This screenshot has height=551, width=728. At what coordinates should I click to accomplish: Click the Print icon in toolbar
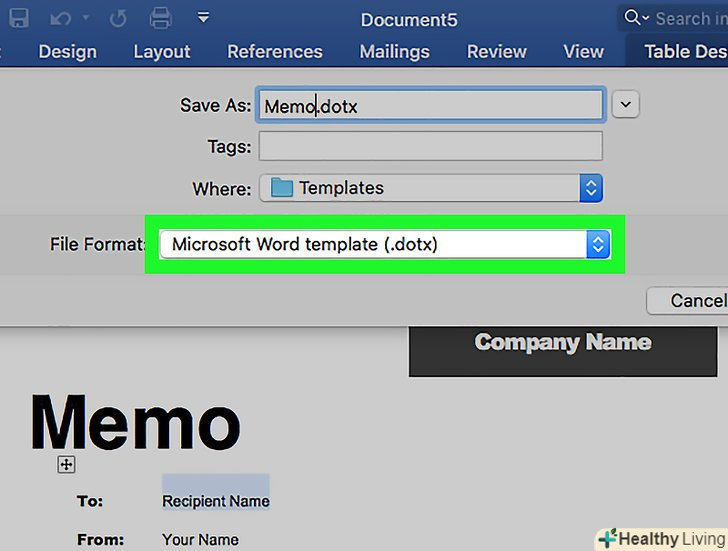tap(161, 19)
